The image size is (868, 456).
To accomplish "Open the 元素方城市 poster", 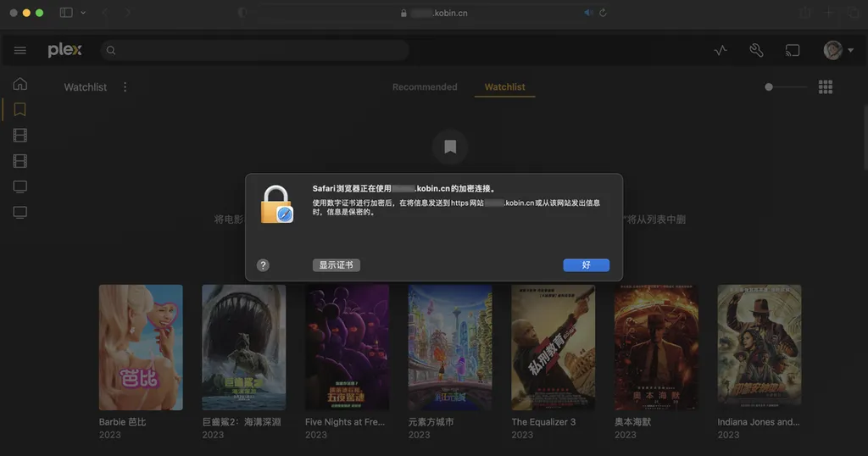I will click(x=450, y=348).
